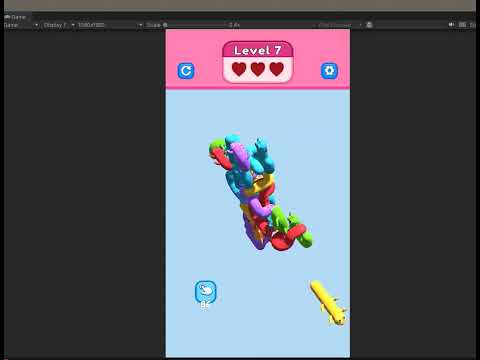Viewport: 480px width, 360px height.
Task: Click the icon beside the play-focus dropdown
Action: coord(369,25)
